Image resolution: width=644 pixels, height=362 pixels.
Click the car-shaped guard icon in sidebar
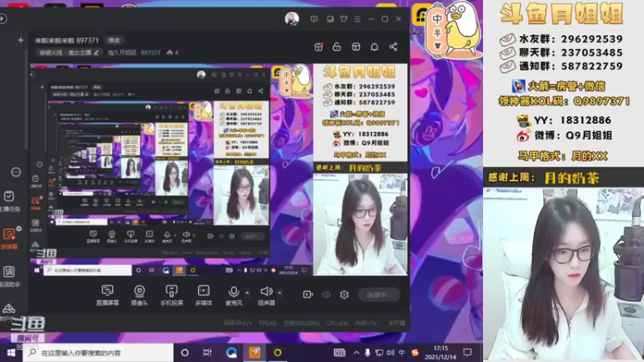(x=9, y=308)
